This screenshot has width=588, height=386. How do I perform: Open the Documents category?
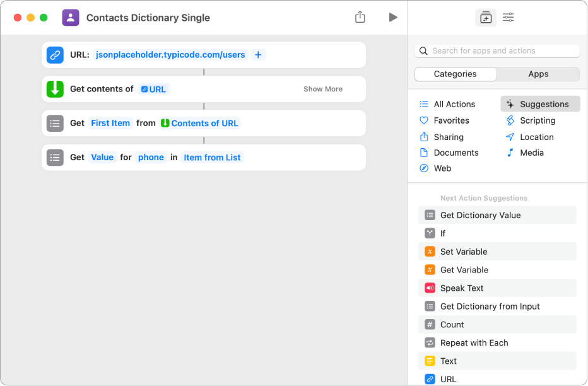(457, 152)
